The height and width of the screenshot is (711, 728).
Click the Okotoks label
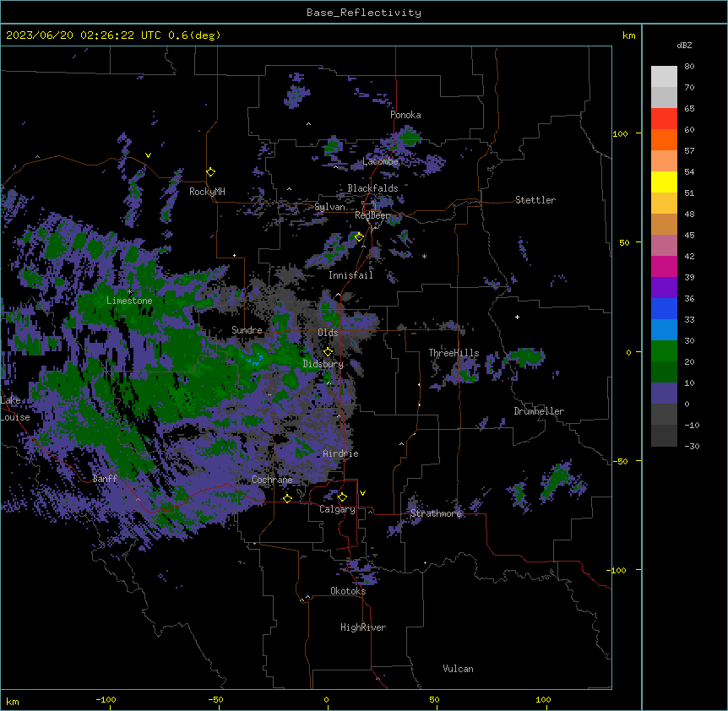pos(348,591)
